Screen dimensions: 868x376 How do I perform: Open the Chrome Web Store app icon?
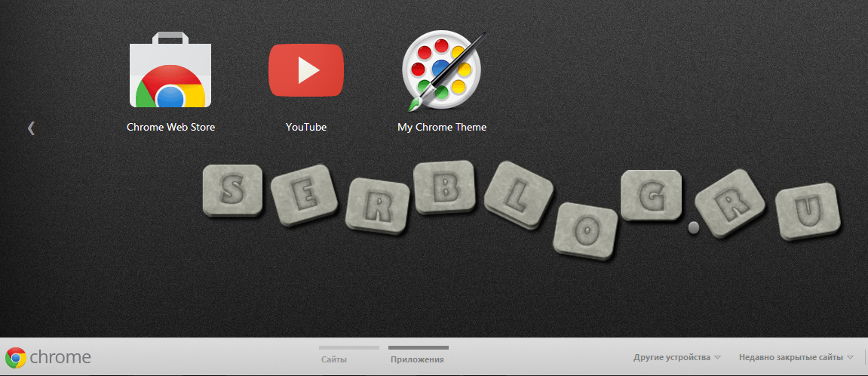tap(170, 69)
